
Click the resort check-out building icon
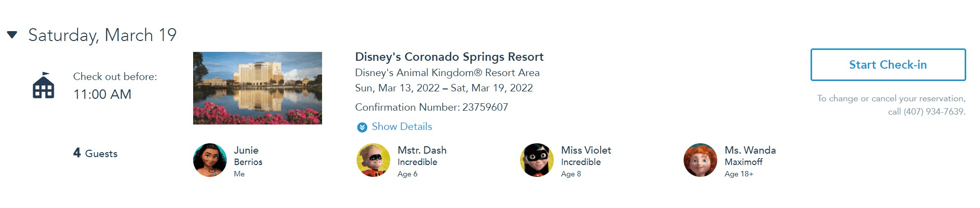(x=43, y=85)
